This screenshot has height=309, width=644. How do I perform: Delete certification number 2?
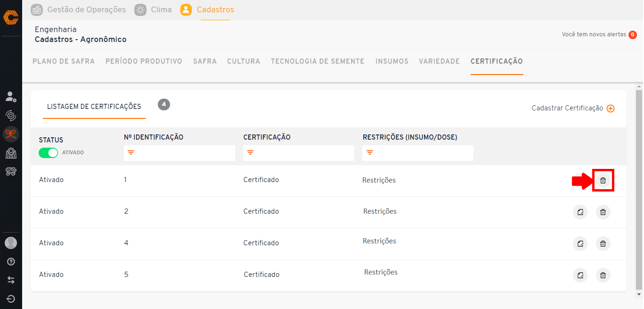(603, 212)
